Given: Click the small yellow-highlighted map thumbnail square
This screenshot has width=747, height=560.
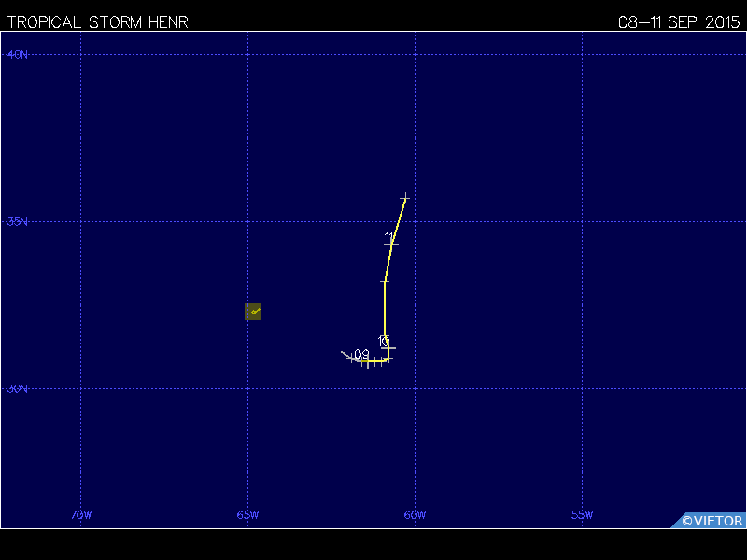Looking at the screenshot, I should tap(253, 312).
